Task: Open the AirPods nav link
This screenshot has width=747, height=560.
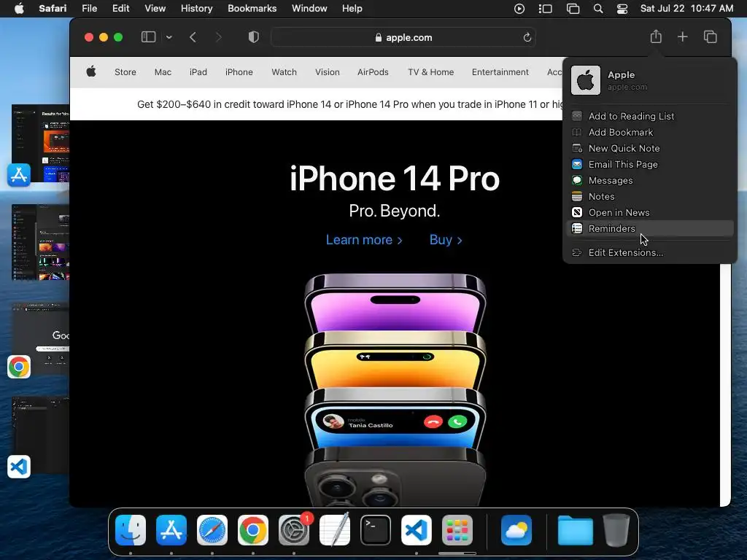Action: pos(373,72)
